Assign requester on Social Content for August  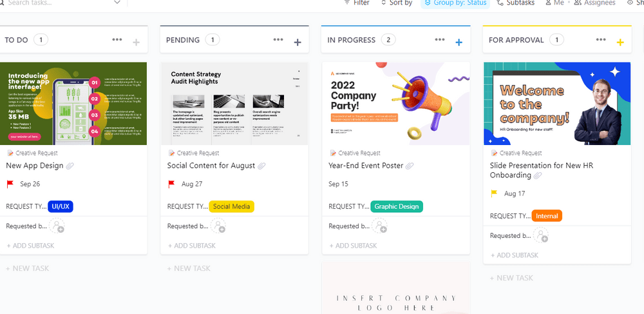pyautogui.click(x=220, y=226)
